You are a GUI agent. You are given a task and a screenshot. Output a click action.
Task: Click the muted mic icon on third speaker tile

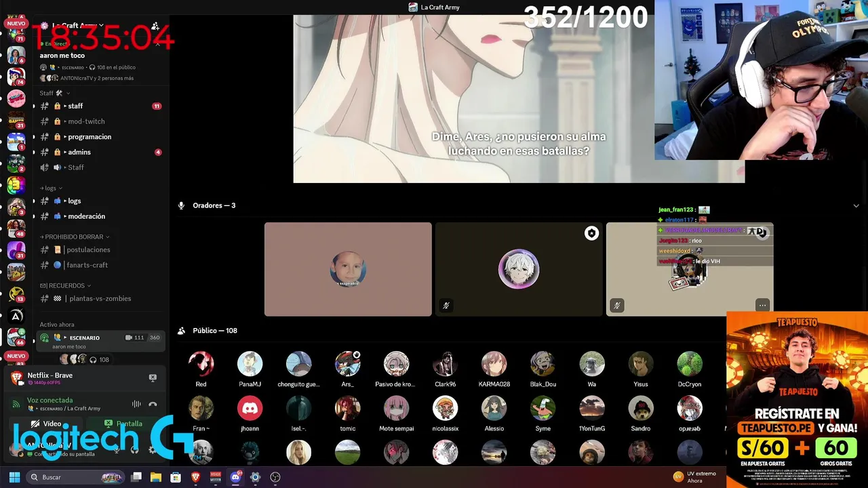tap(616, 306)
